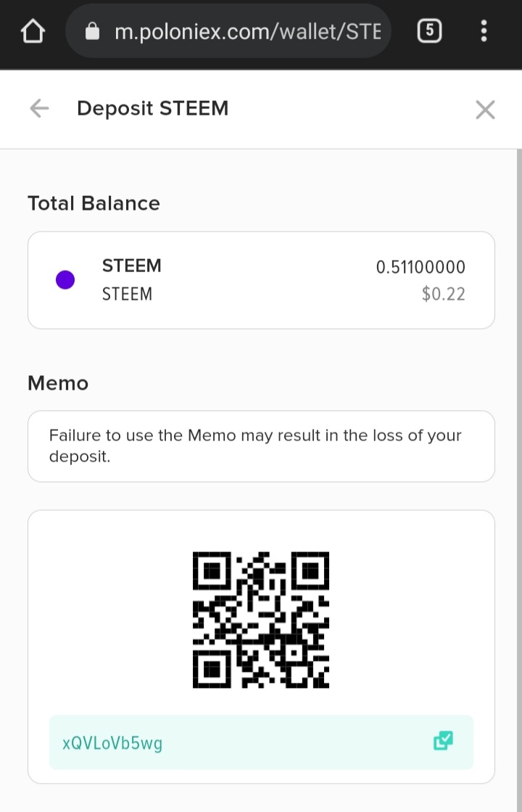The width and height of the screenshot is (522, 812).
Task: Tap the browser home icon
Action: [x=34, y=31]
